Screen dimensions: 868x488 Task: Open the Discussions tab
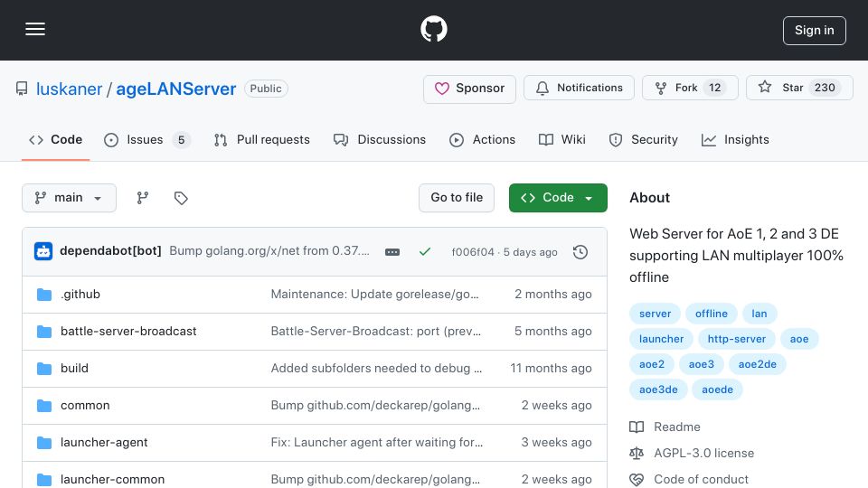coord(379,140)
